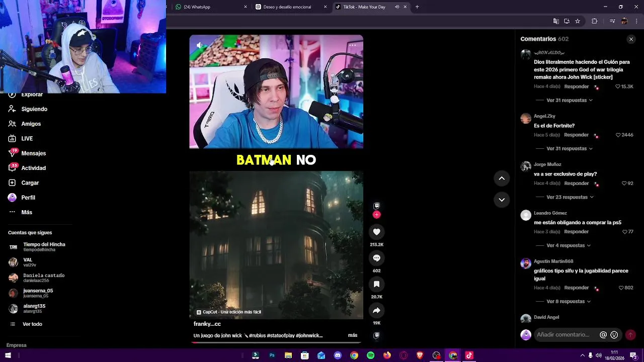Like Leandro Gómez's comment showing 77
Image resolution: width=644 pixels, height=362 pixels.
tap(624, 232)
